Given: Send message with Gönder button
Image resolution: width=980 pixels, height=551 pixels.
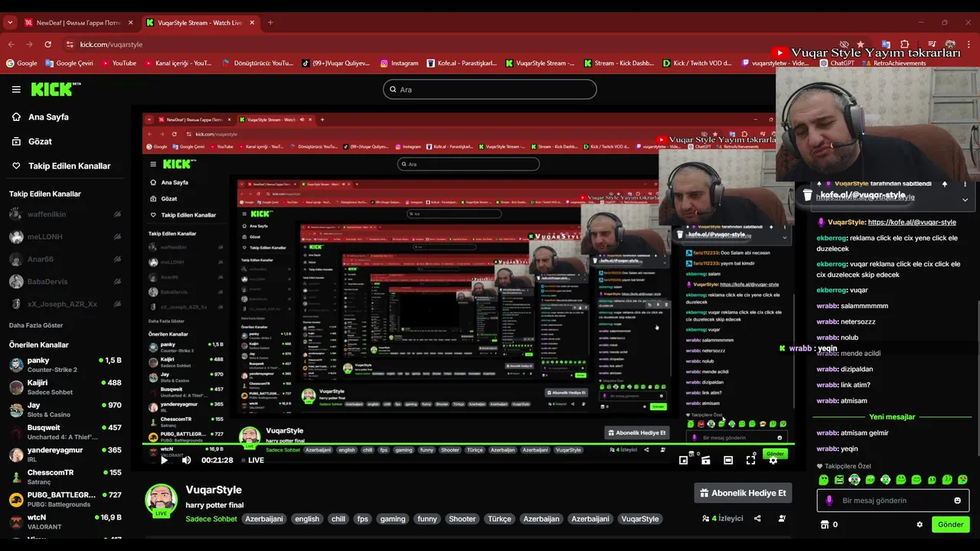Looking at the screenshot, I should [950, 524].
